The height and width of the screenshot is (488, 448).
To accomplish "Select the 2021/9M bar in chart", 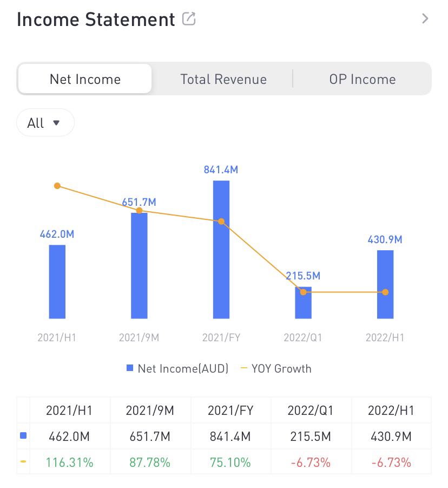I will pyautogui.click(x=139, y=265).
